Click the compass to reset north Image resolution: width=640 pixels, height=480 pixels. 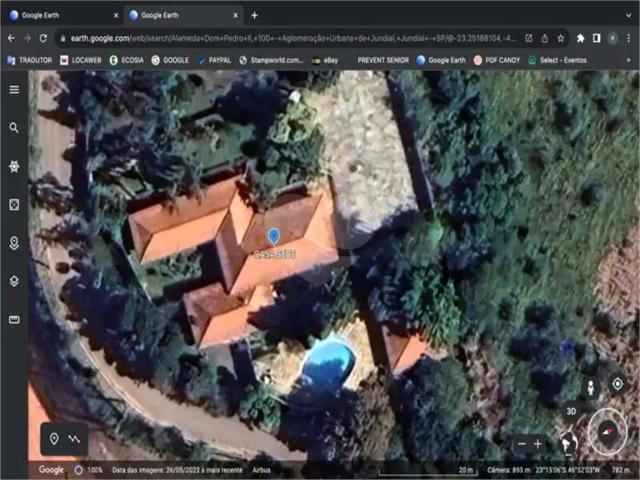pos(608,432)
